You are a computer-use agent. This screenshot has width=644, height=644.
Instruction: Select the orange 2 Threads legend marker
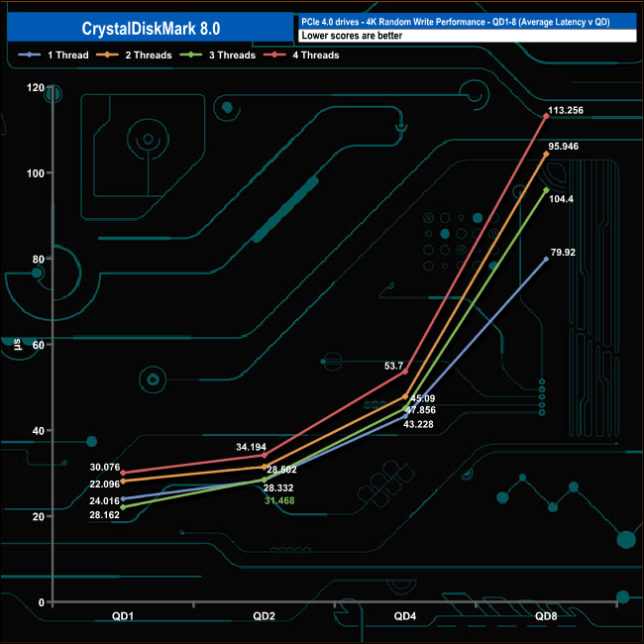[107, 54]
